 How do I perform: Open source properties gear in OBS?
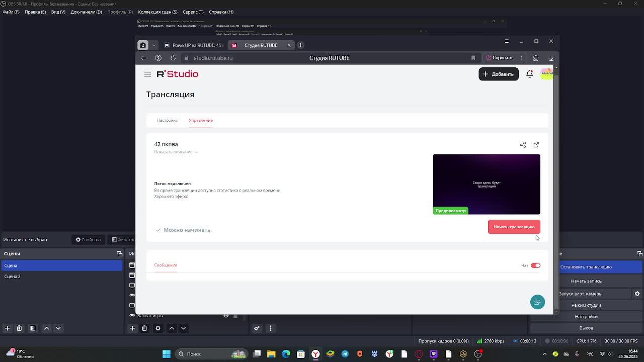(x=158, y=328)
